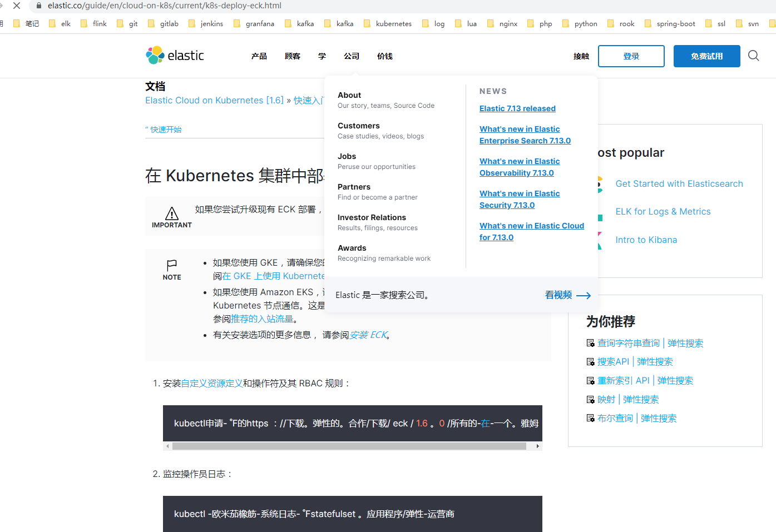Viewport: 776px width, 532px height.
Task: Open the site search magnifier icon
Action: (754, 56)
